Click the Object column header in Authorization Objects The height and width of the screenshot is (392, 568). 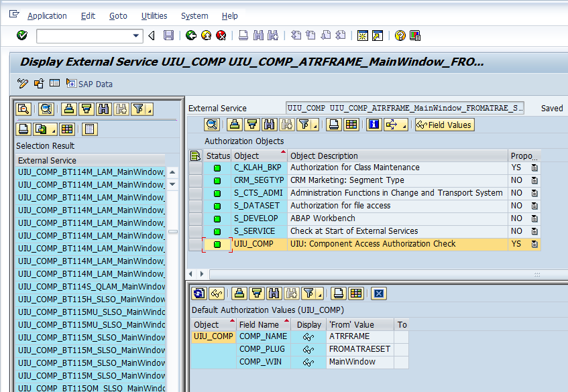click(260, 155)
